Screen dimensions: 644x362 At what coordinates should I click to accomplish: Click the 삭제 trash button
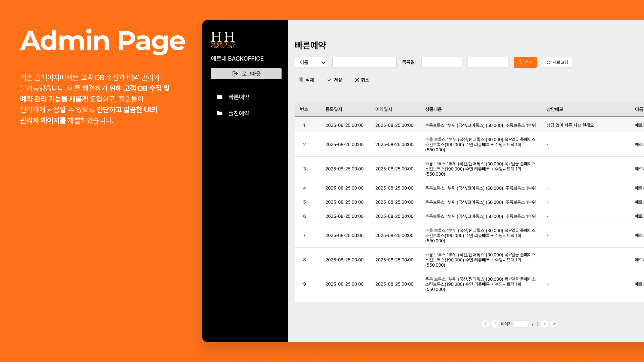pyautogui.click(x=307, y=80)
